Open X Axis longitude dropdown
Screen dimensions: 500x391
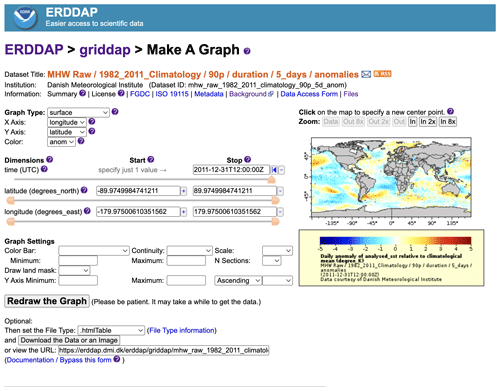click(67, 122)
